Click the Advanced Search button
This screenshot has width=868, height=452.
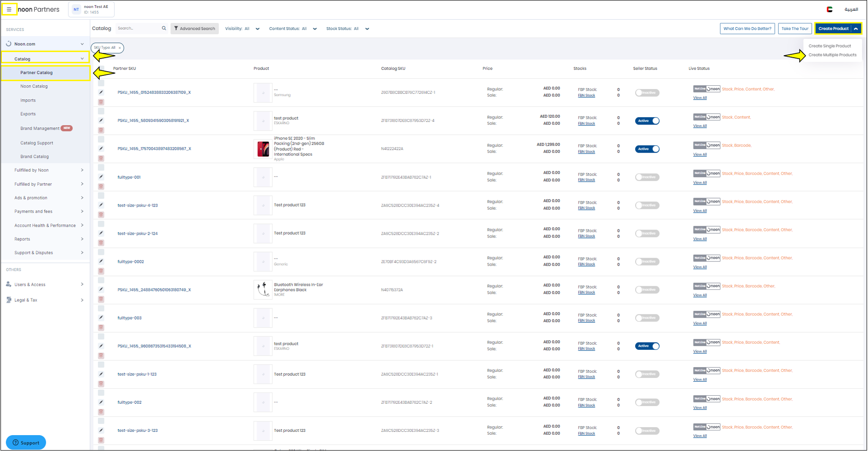coord(194,29)
